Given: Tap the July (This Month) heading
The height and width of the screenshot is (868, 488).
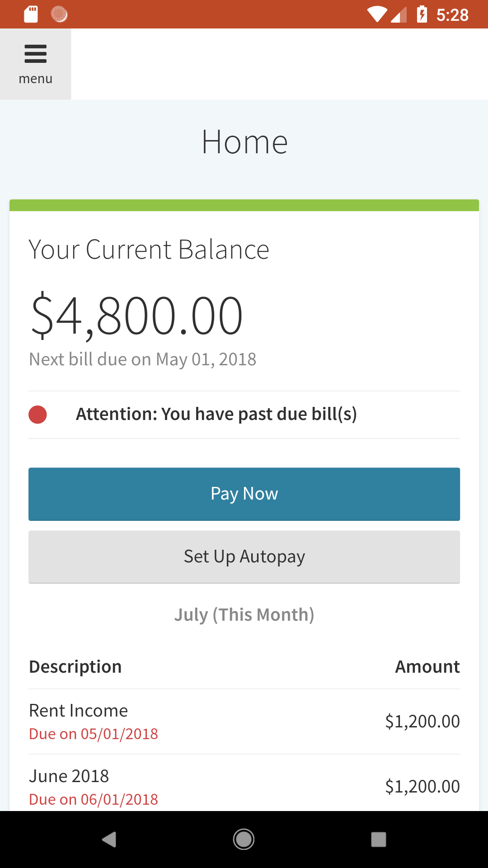Looking at the screenshot, I should click(244, 615).
